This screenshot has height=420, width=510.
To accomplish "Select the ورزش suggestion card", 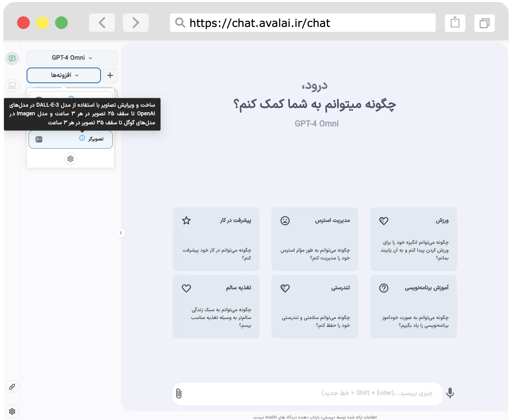I will 413,239.
